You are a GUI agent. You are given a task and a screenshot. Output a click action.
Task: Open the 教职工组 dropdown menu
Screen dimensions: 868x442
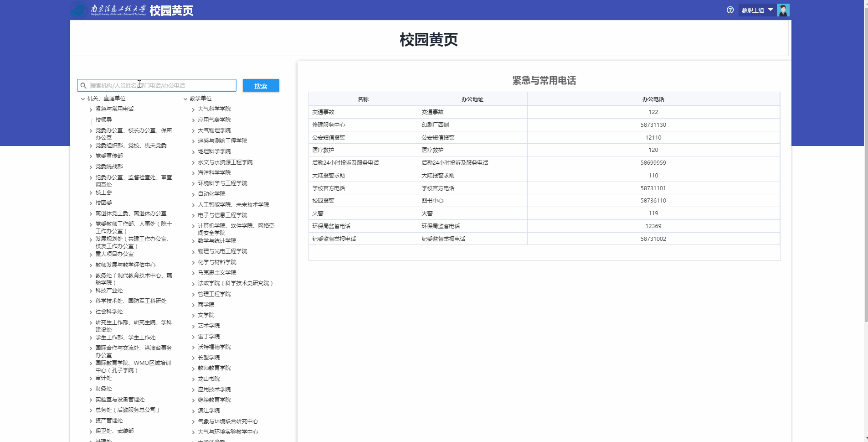point(757,10)
